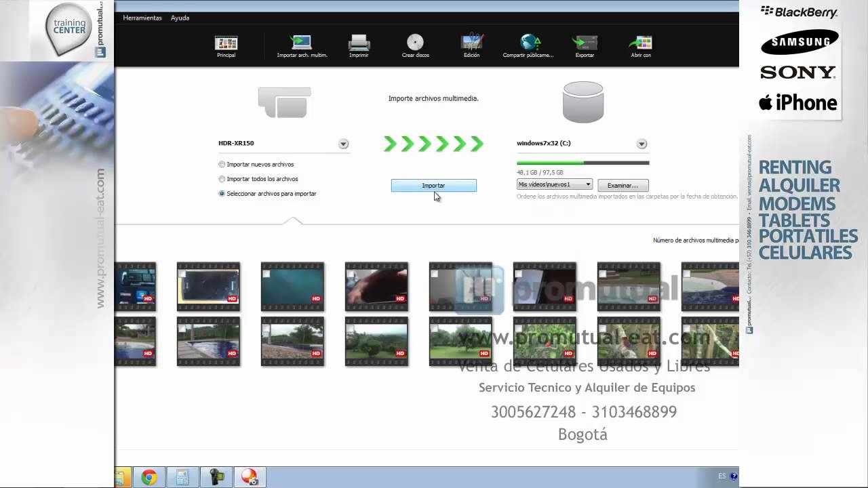Viewport: 868px width, 488px height.
Task: Tick checkbox on the yellow-highlighted dark thumbnail
Action: (182, 274)
